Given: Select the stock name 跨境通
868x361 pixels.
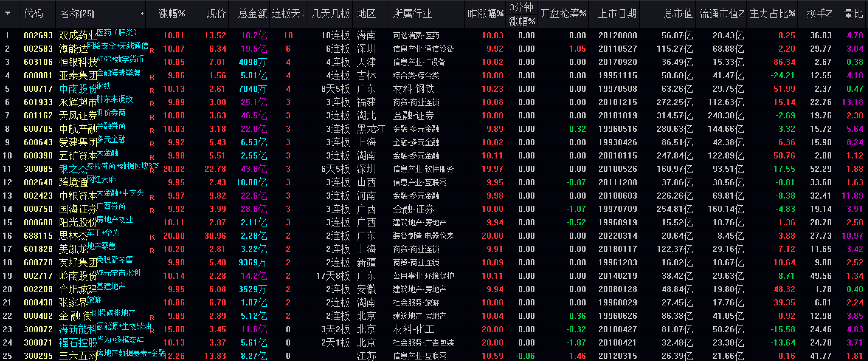Looking at the screenshot, I should pyautogui.click(x=73, y=183).
